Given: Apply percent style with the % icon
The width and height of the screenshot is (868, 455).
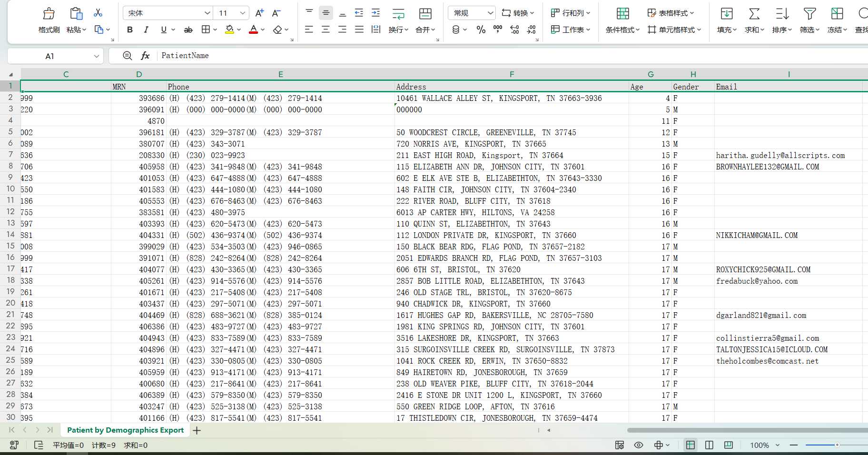Looking at the screenshot, I should point(481,30).
